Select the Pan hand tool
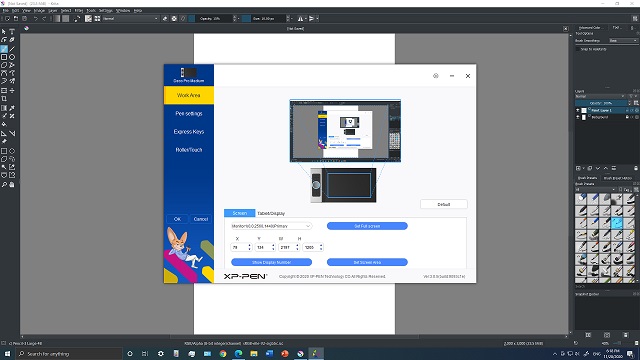Image resolution: width=640 pixels, height=360 pixels. (12, 184)
